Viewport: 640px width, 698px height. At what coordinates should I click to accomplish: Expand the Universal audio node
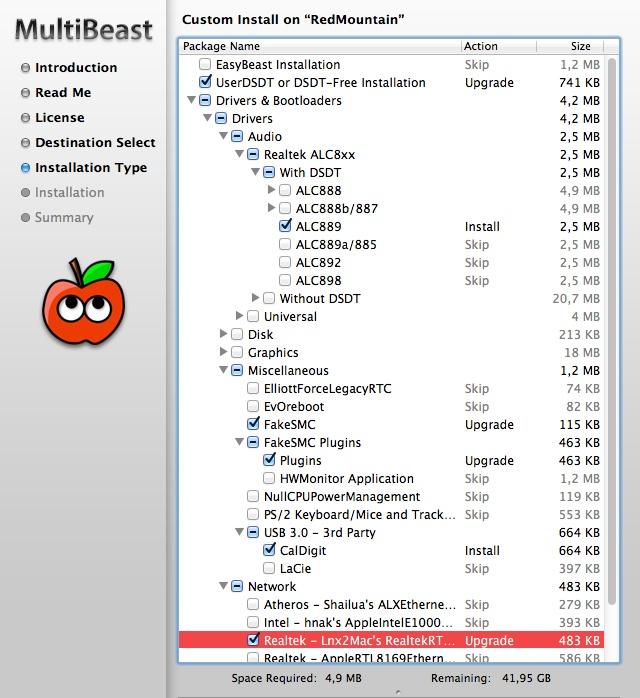pyautogui.click(x=239, y=316)
